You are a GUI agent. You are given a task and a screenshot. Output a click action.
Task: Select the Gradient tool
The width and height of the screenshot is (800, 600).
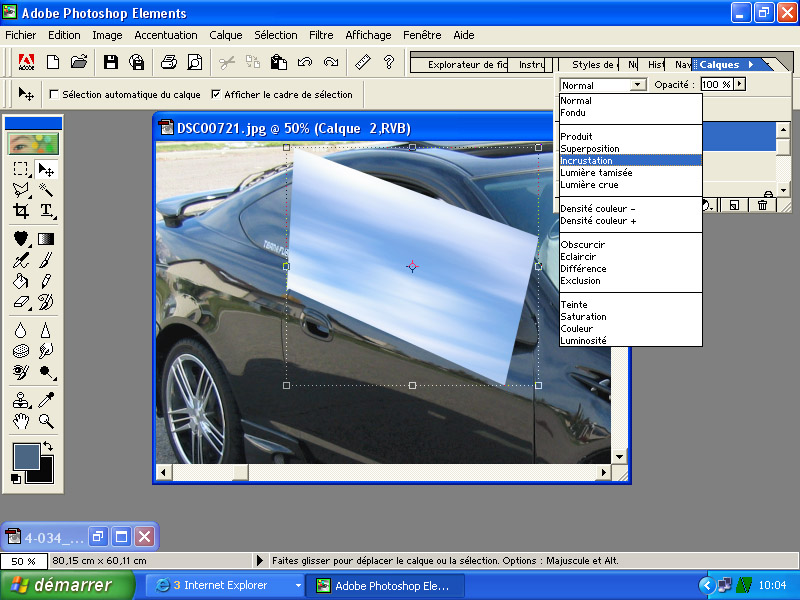tap(46, 238)
